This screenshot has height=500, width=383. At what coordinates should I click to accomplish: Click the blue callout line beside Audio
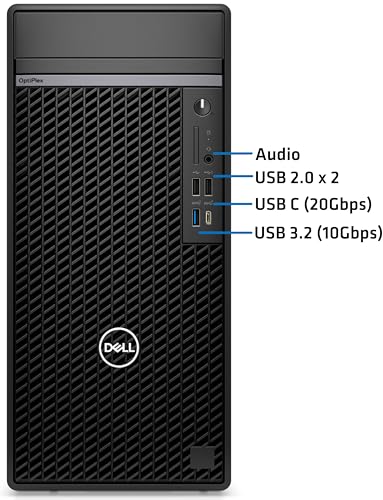pyautogui.click(x=233, y=153)
